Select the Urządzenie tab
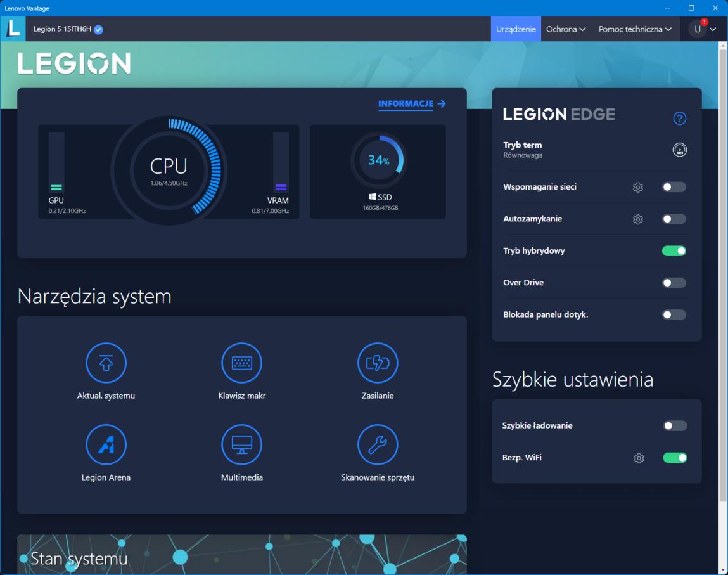Image resolution: width=728 pixels, height=575 pixels. [x=516, y=29]
